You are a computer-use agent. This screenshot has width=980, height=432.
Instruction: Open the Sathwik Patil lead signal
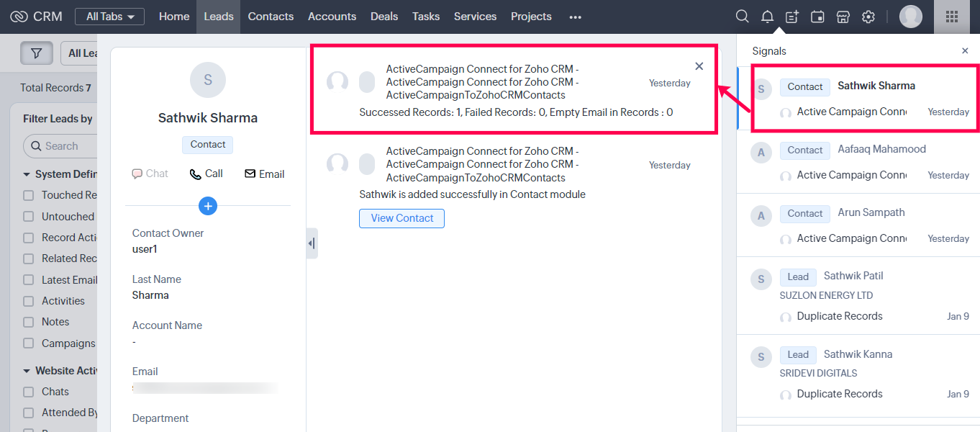point(858,295)
